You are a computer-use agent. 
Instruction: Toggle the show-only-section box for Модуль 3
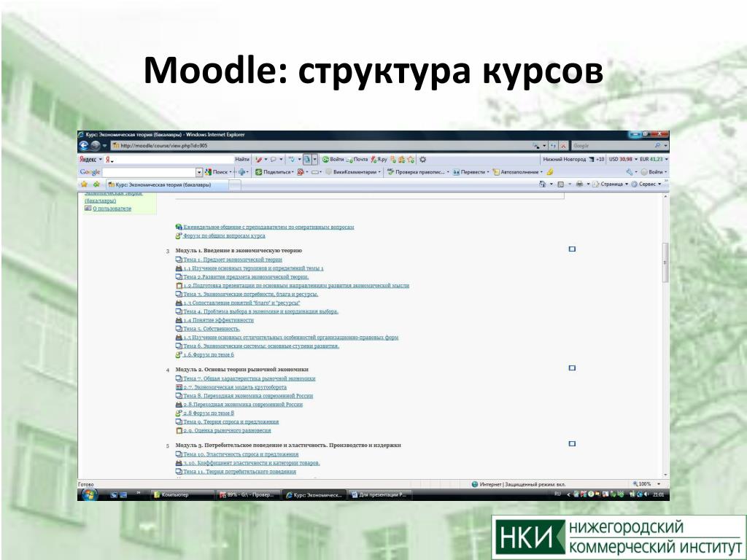coord(572,444)
